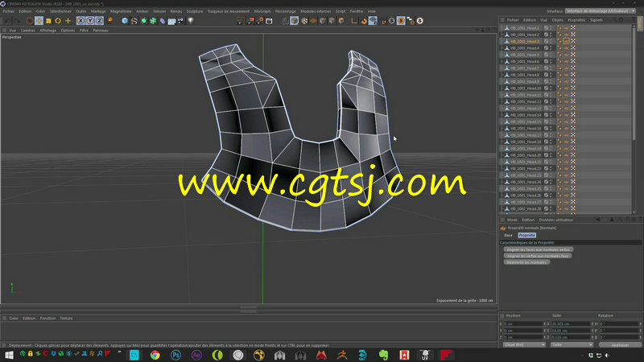Click the light bulb icon
Screen dimensions: 644x362
(191, 21)
